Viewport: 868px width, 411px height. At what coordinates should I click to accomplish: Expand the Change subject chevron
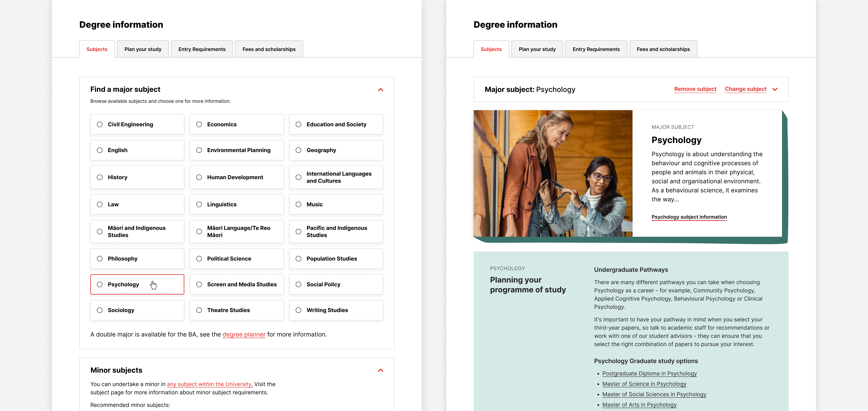click(x=775, y=89)
